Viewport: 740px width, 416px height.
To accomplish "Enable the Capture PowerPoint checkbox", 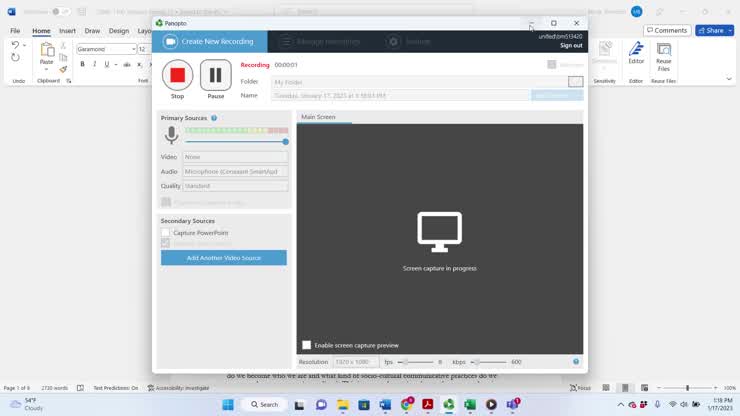I will (166, 233).
